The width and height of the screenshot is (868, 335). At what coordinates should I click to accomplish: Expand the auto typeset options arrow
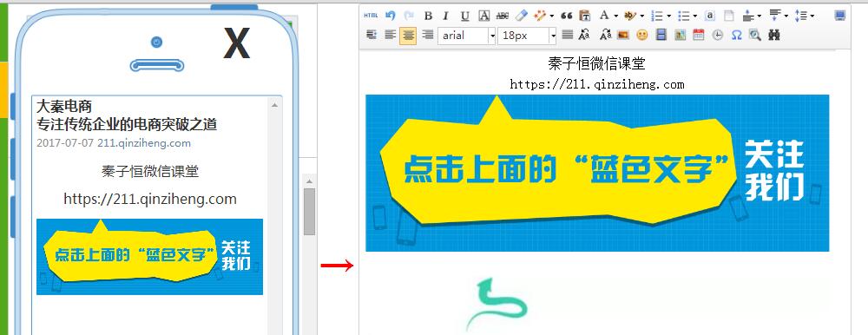point(551,16)
